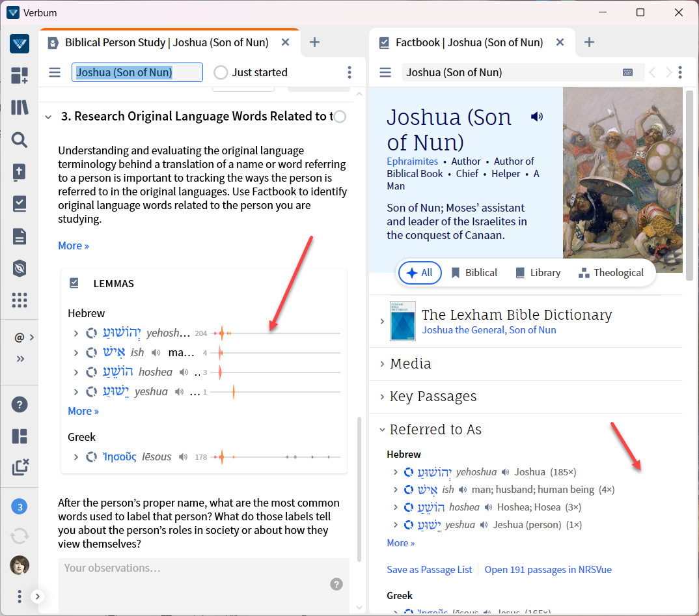Open Biblical Person Study panel hamburger menu

(x=55, y=72)
